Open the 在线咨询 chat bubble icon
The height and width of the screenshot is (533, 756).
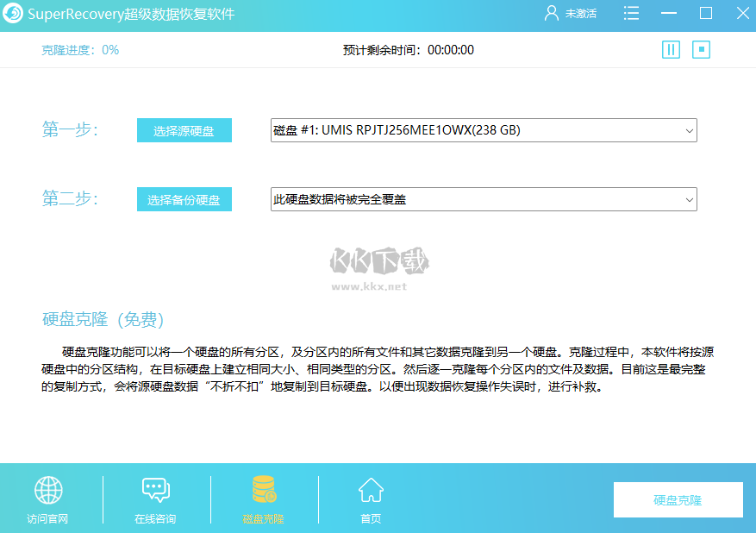pos(154,489)
